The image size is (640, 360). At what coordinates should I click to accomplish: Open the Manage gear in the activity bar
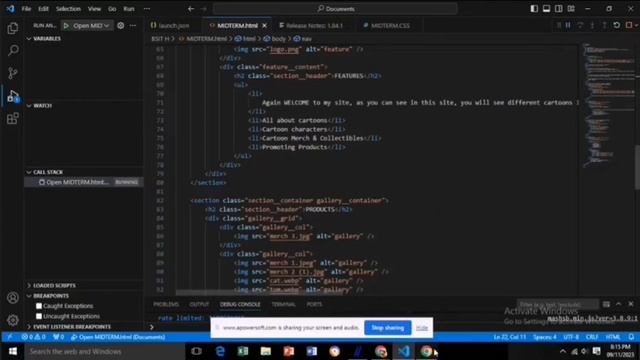pos(13,320)
